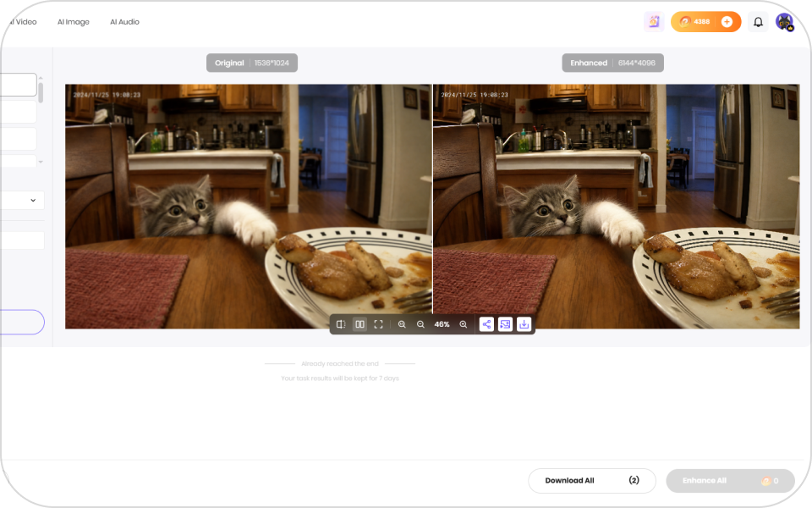Screen dimensions: 812x508
Task: Click the top left panel input field
Action: click(19, 85)
